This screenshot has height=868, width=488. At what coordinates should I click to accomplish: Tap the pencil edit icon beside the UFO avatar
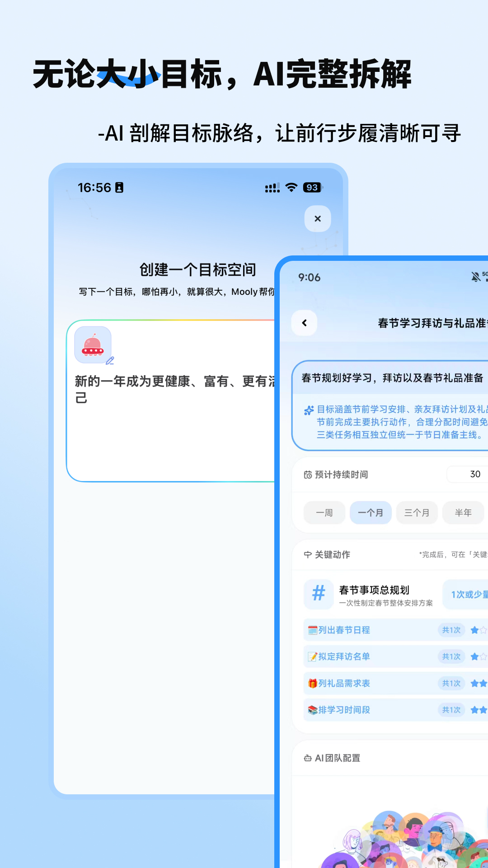[x=110, y=361]
